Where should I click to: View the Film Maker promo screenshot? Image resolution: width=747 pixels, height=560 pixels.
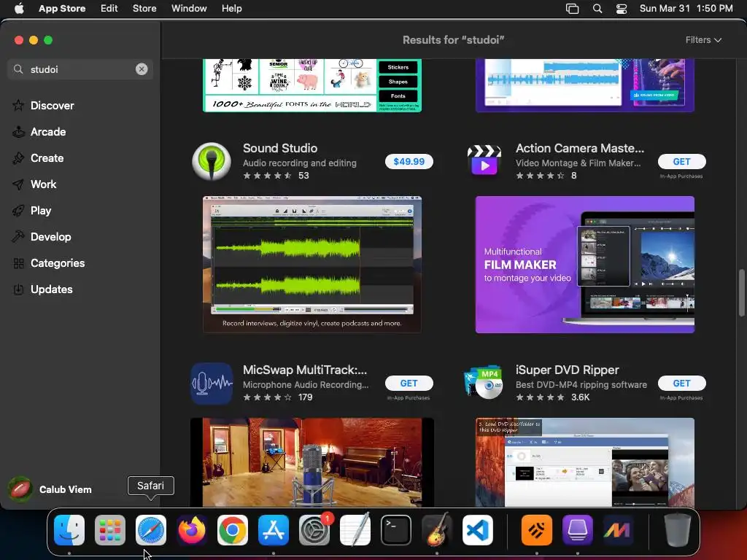585,264
